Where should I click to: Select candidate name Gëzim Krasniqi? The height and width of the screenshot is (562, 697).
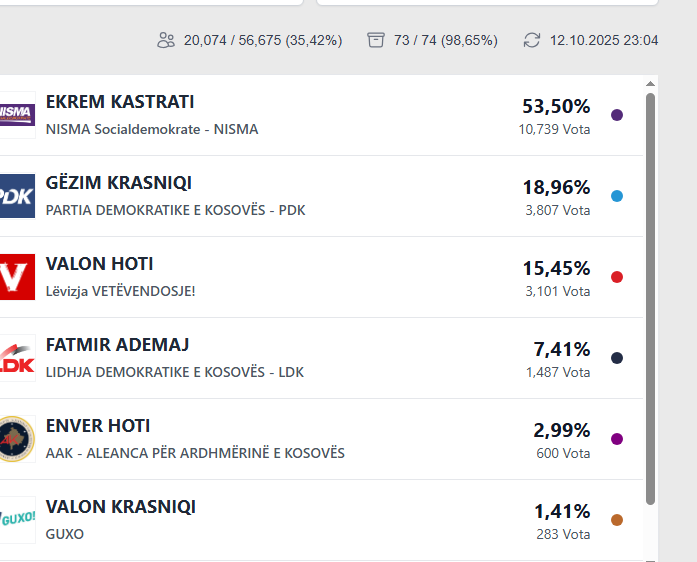pos(119,183)
